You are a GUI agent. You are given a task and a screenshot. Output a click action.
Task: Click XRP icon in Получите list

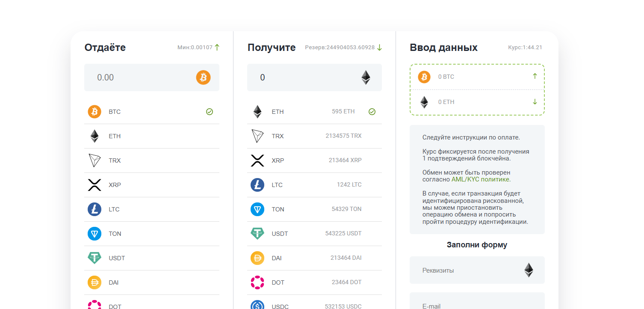tap(257, 160)
